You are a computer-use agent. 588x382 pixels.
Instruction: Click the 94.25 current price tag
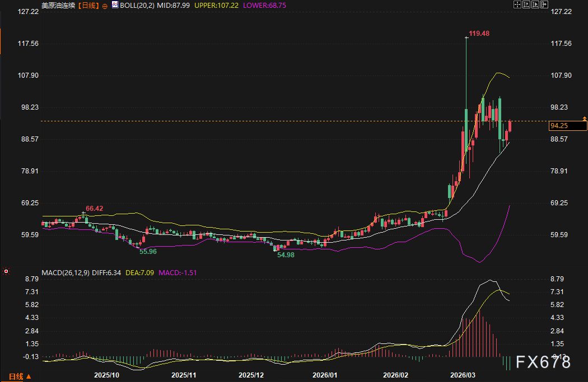pyautogui.click(x=560, y=126)
